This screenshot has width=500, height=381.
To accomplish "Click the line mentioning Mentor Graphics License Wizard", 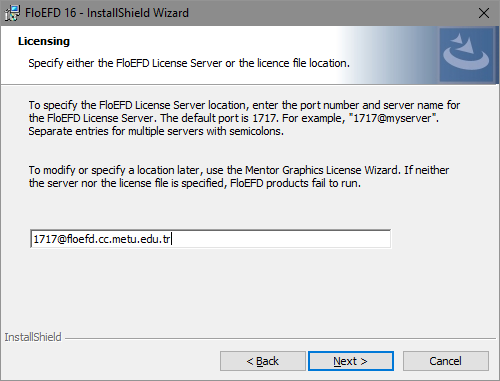I will click(x=239, y=170).
